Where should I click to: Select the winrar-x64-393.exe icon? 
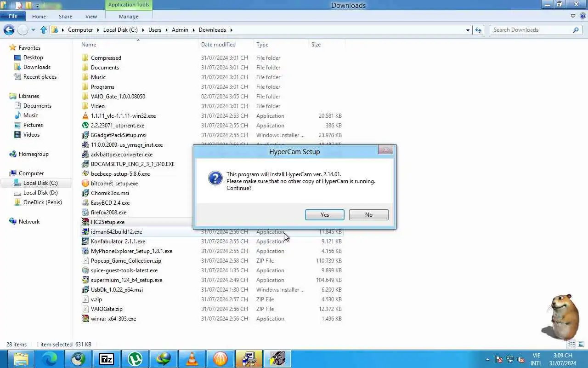(85, 319)
